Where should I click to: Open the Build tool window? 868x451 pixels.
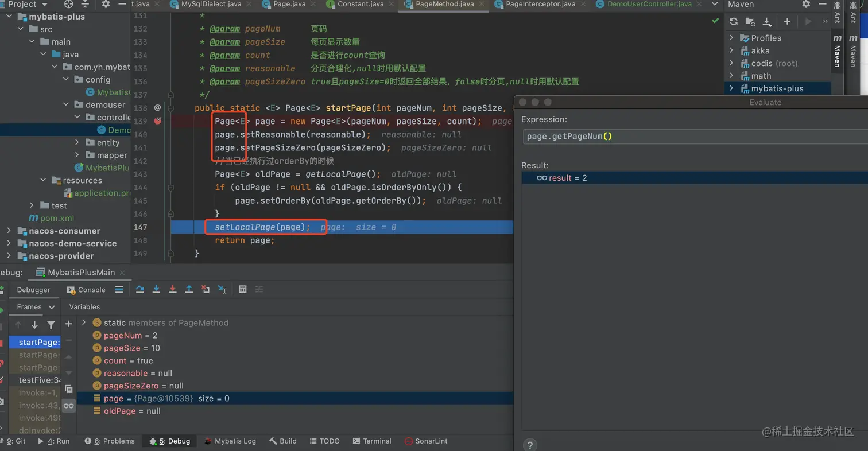pos(282,441)
